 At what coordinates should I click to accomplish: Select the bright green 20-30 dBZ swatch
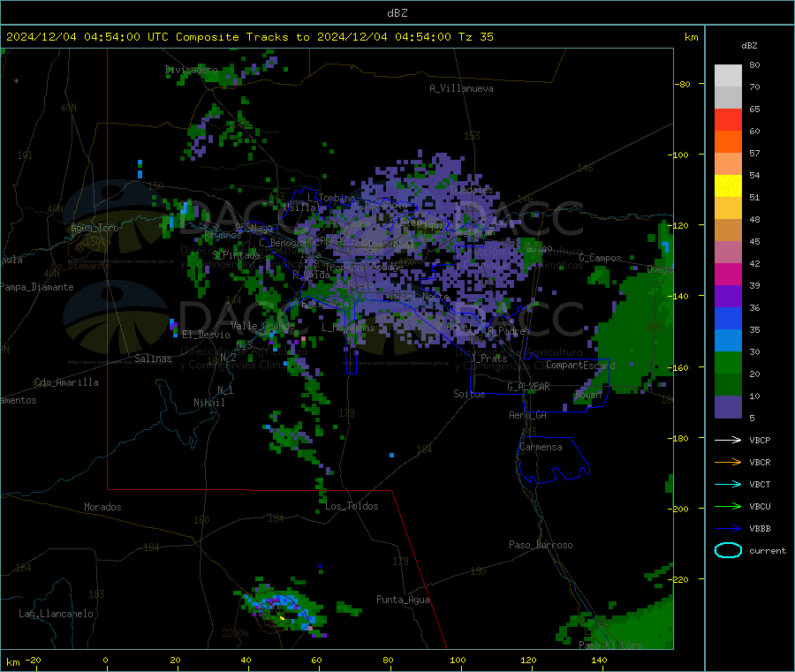click(x=728, y=362)
